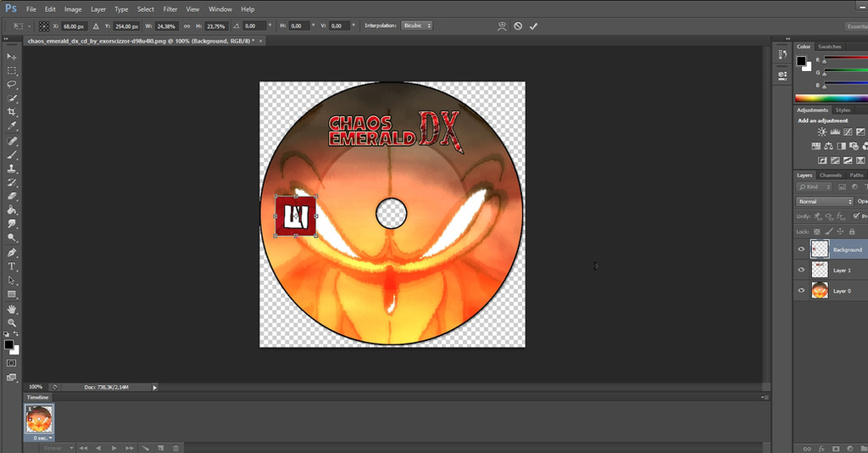Select the Pen tool

(x=12, y=253)
